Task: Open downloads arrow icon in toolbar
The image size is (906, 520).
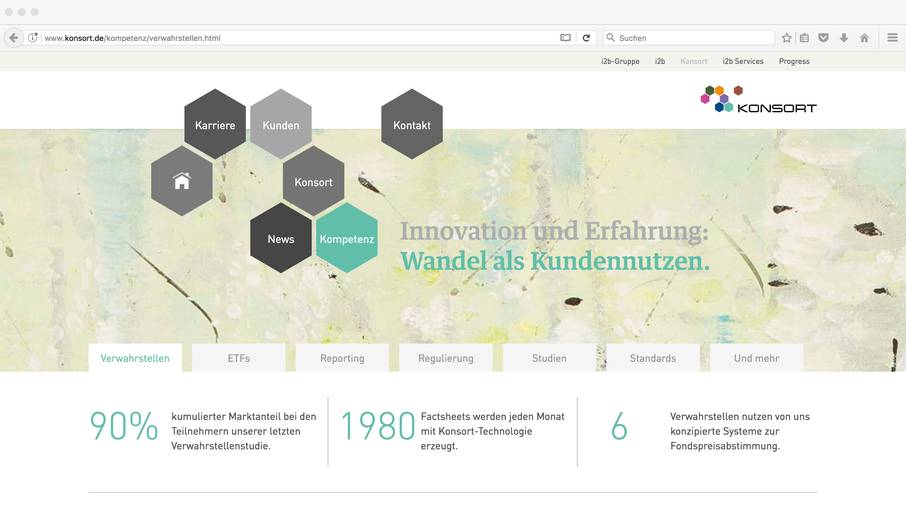Action: click(x=844, y=38)
